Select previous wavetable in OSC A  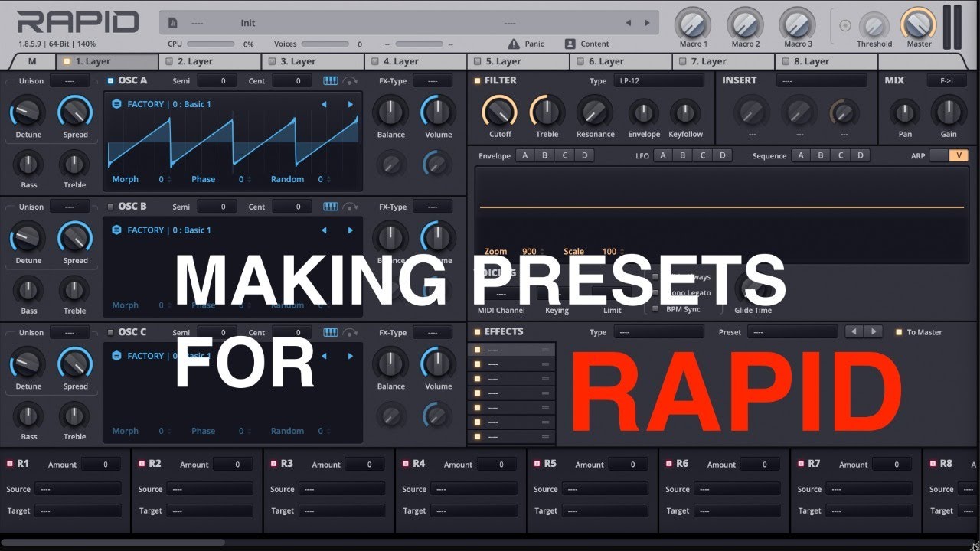[x=324, y=104]
